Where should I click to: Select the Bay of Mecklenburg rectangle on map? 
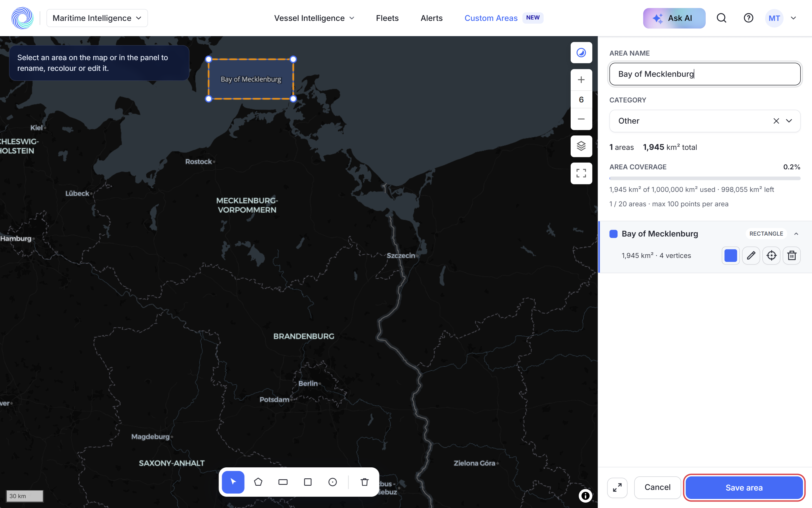click(251, 79)
